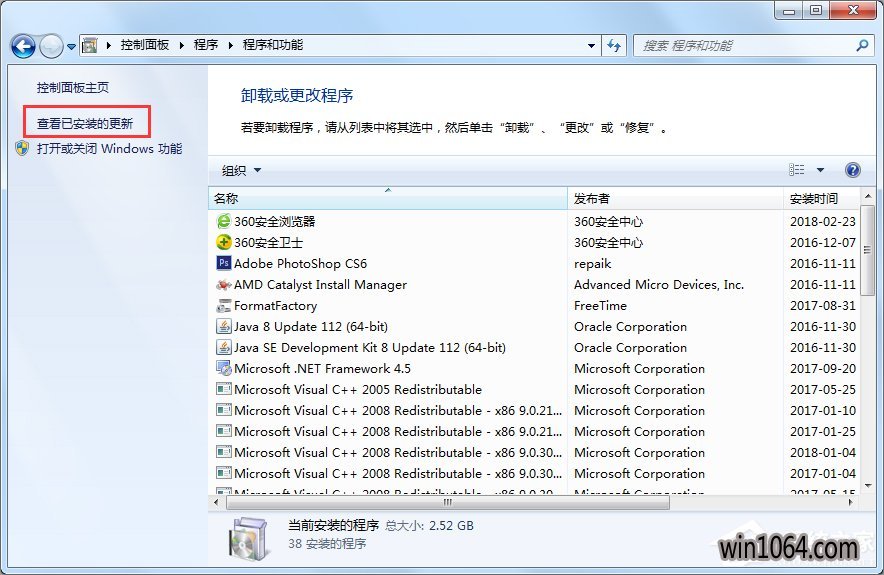Sort list by 名称 column header

point(388,198)
